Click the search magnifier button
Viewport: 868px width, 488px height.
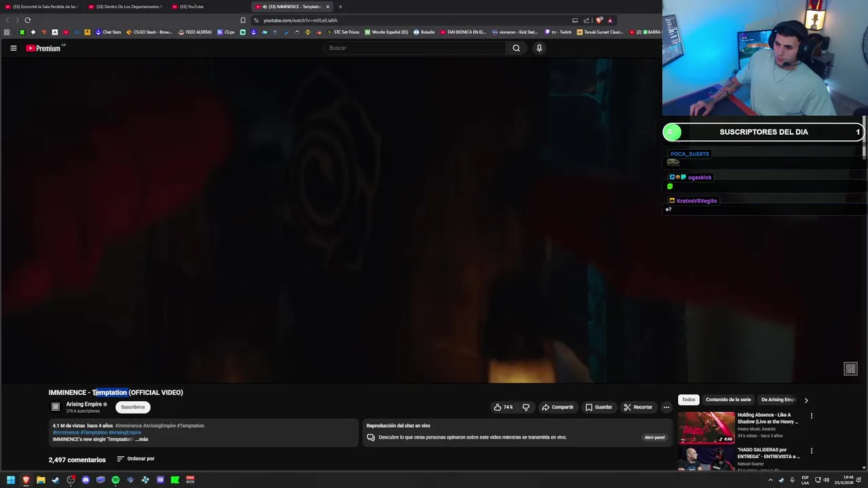click(x=516, y=48)
